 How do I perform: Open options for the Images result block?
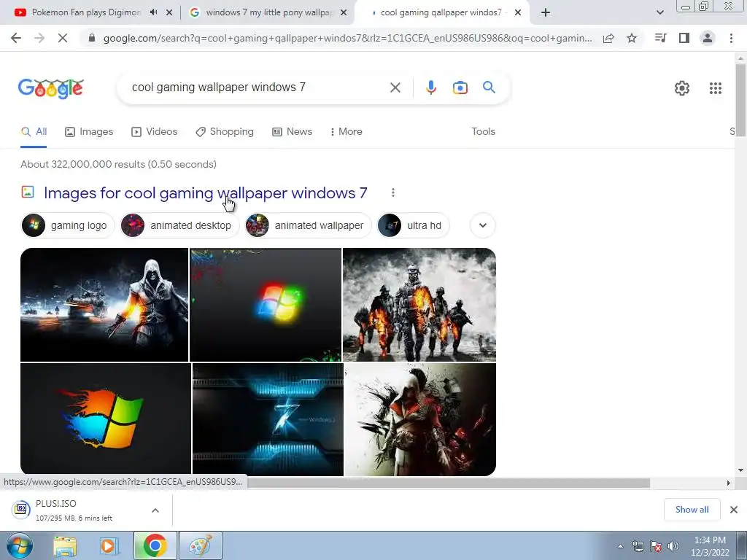coord(393,192)
